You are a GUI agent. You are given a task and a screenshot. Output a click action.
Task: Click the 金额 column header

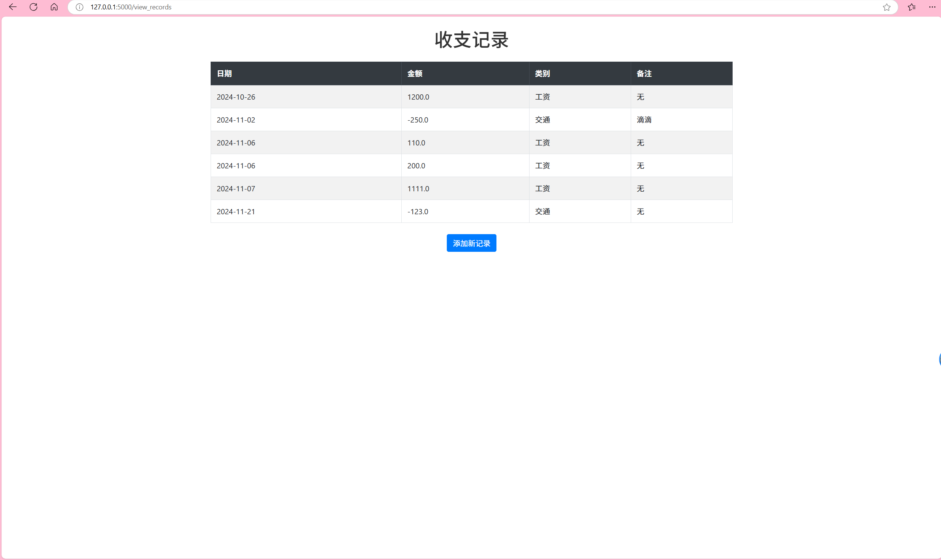[414, 74]
